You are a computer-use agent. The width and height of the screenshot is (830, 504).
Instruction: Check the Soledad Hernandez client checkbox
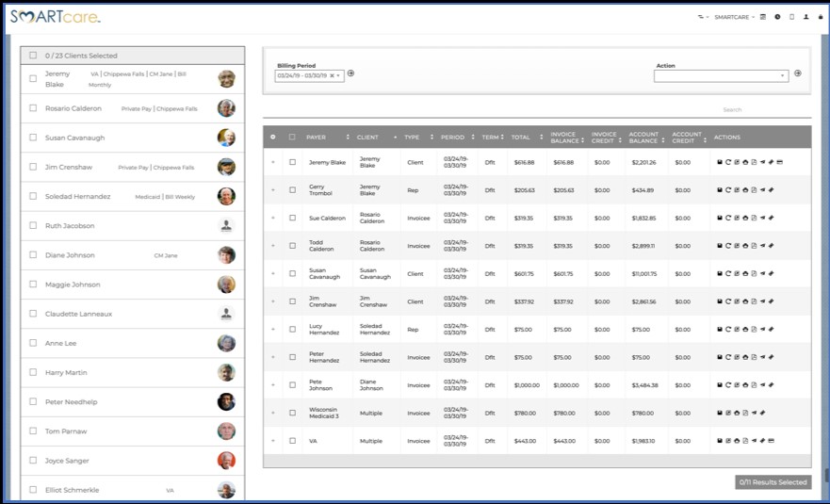coord(33,196)
